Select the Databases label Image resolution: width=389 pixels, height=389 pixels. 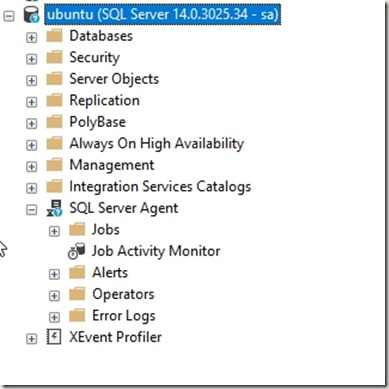[101, 36]
